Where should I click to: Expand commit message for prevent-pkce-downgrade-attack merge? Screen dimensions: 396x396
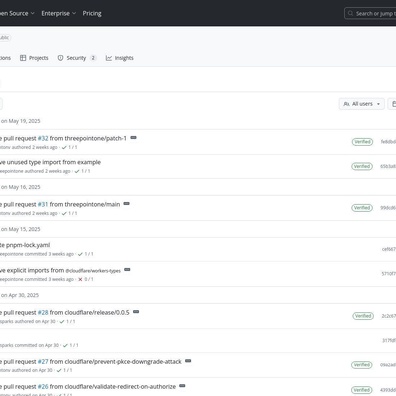pos(188,361)
